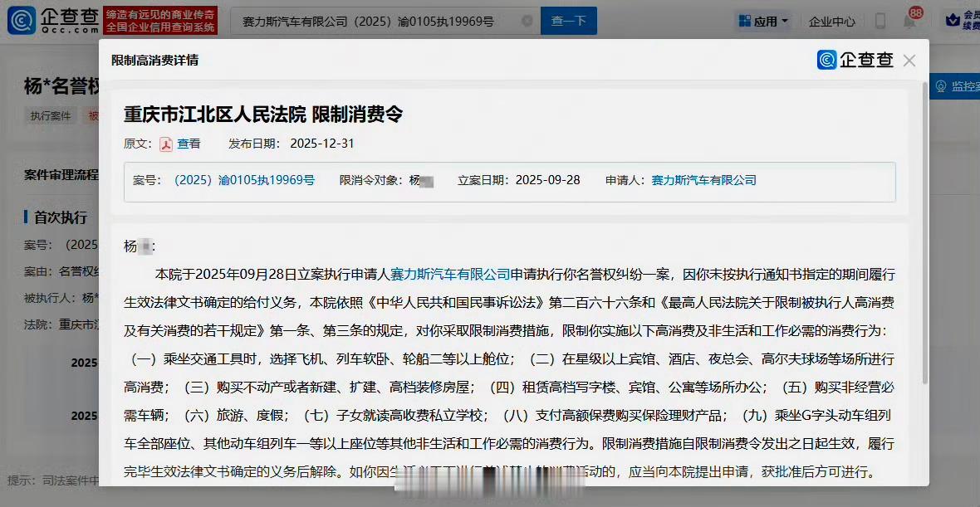Click the 首次执行 section heading
Viewport: 980px width, 507px height.
click(60, 217)
